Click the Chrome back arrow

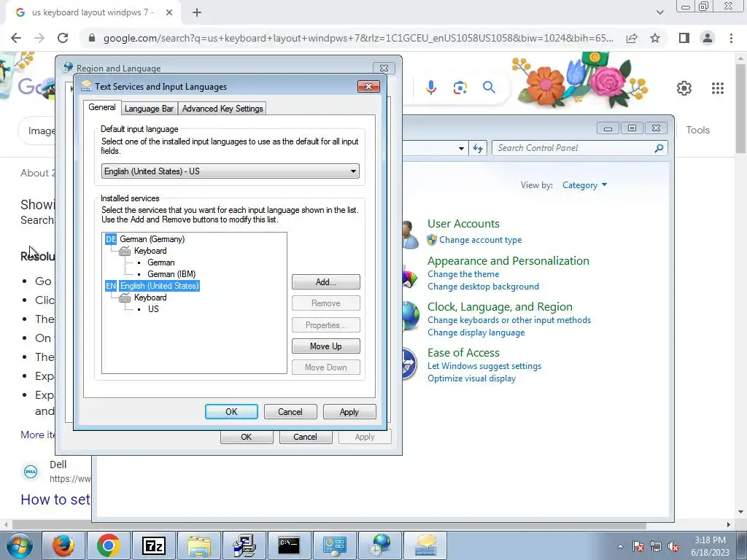[16, 38]
